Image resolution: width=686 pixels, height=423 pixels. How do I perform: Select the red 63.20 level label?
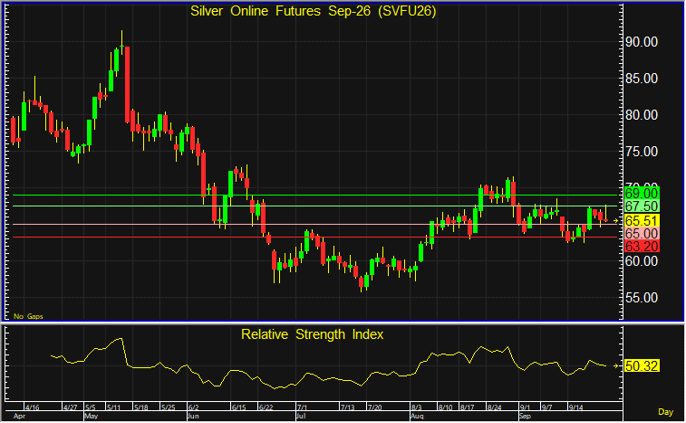click(641, 246)
